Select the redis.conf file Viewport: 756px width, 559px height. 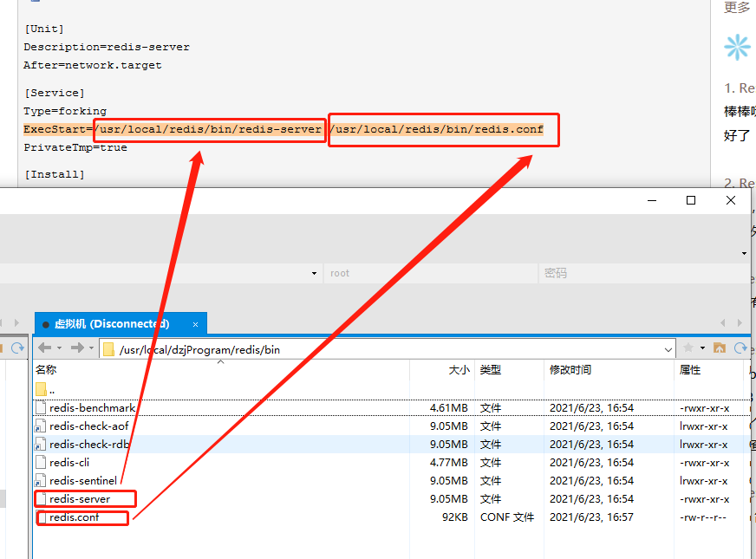[74, 517]
